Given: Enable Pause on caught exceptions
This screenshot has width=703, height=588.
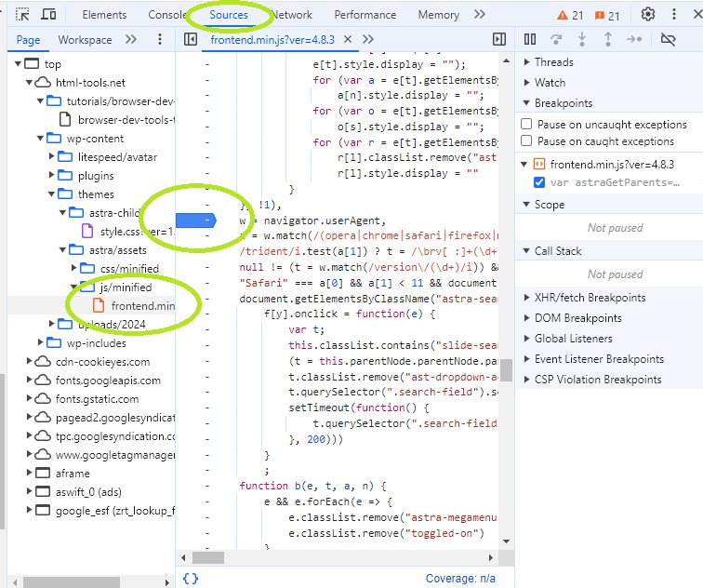Looking at the screenshot, I should pyautogui.click(x=526, y=140).
